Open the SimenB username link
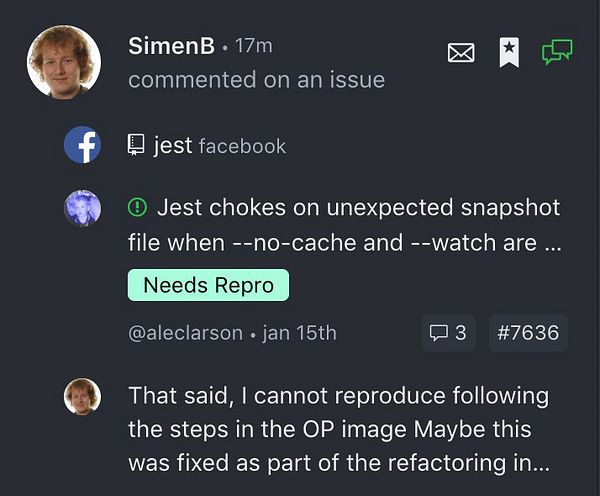 click(171, 46)
